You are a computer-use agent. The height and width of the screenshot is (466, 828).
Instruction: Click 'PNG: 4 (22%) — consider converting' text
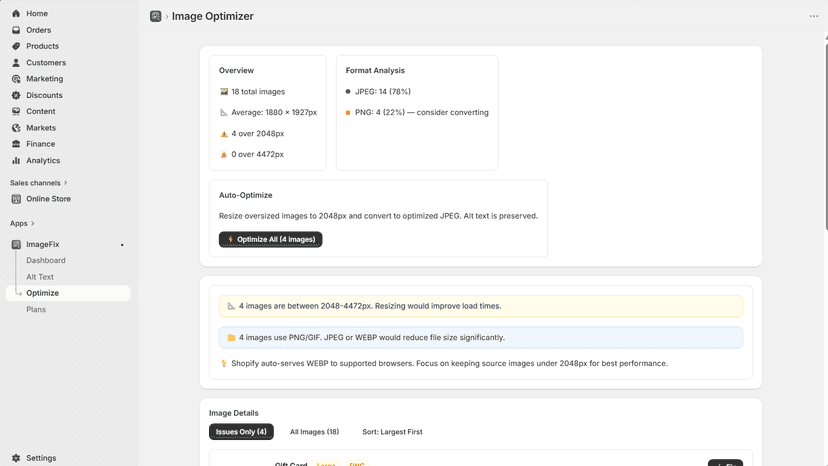(422, 113)
